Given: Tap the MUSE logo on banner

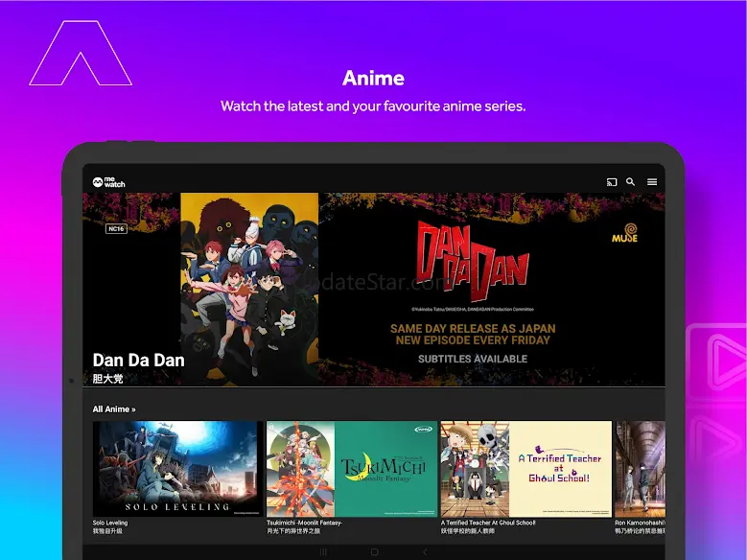Looking at the screenshot, I should [625, 233].
